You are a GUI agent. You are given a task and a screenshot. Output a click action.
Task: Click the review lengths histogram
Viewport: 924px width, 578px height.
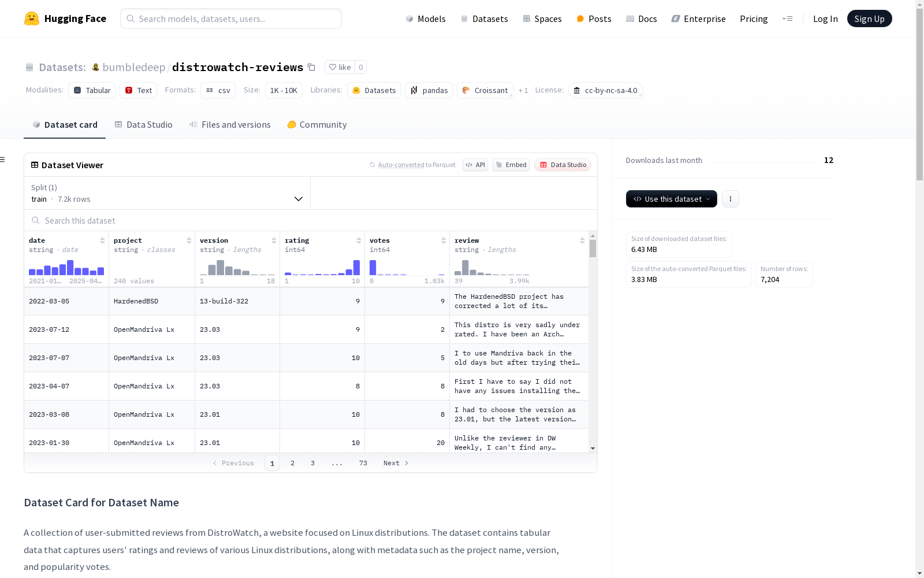(x=492, y=268)
